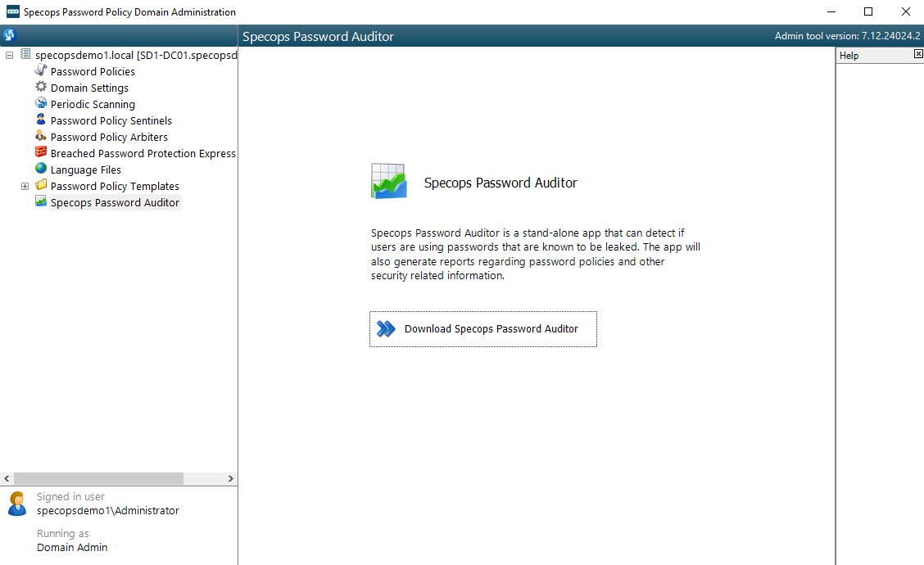Click the double-chevron icon on the download button
This screenshot has height=565, width=924.
[x=386, y=328]
